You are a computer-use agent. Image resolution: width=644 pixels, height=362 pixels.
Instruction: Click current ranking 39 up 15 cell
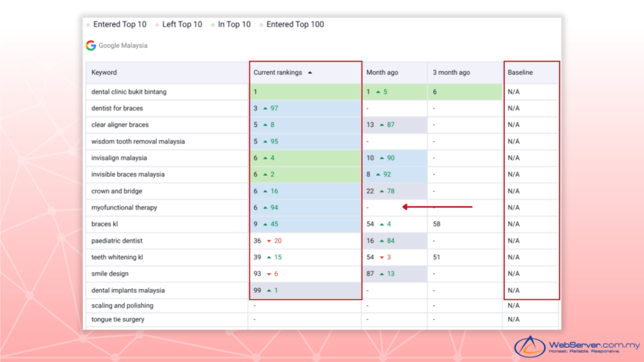click(305, 257)
